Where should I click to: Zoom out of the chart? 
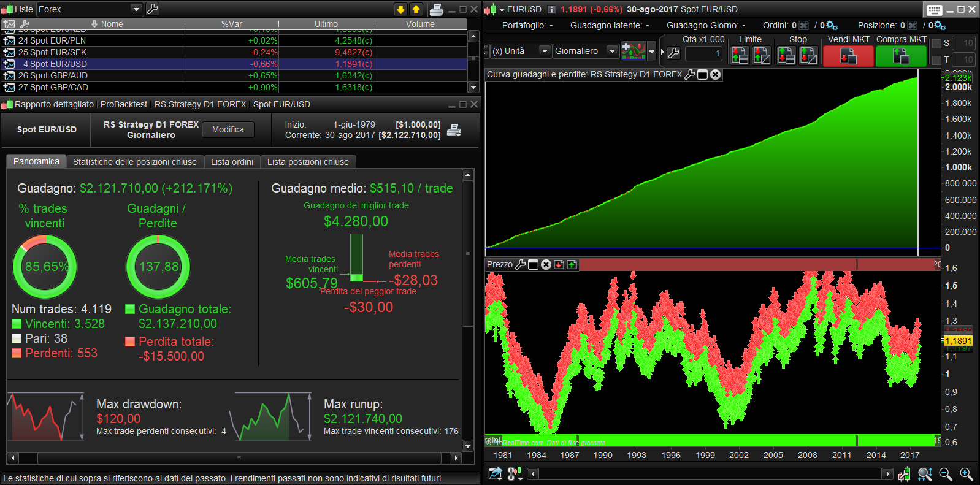(x=945, y=474)
